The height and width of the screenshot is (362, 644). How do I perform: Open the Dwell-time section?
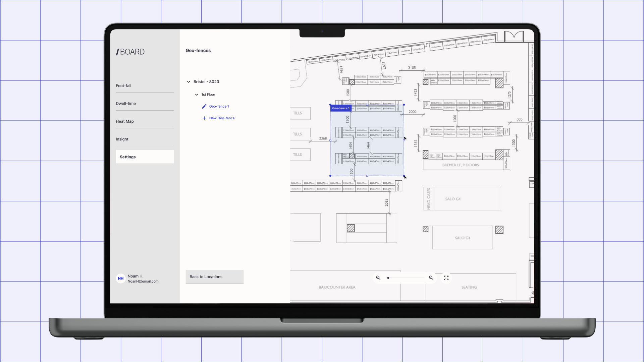click(145, 104)
